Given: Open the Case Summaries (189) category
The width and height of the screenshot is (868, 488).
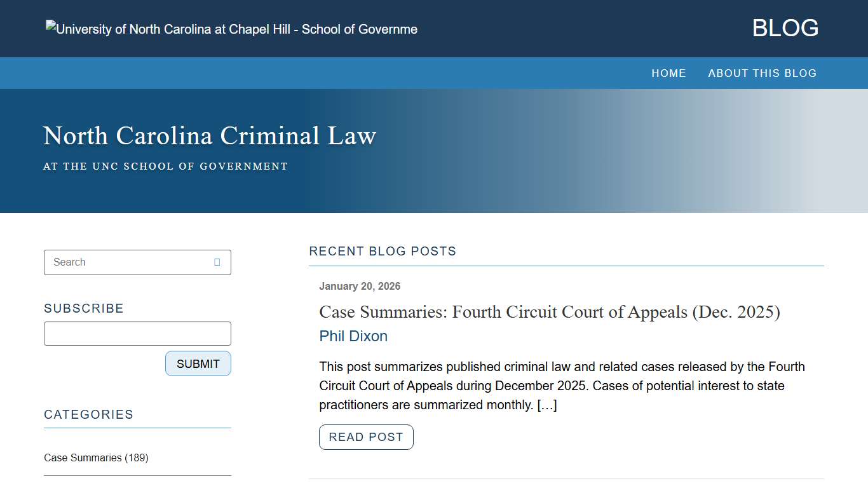Looking at the screenshot, I should point(95,457).
